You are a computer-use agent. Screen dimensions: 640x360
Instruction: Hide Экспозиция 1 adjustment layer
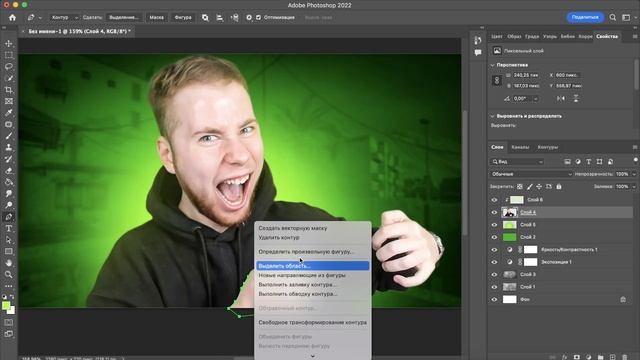(494, 262)
